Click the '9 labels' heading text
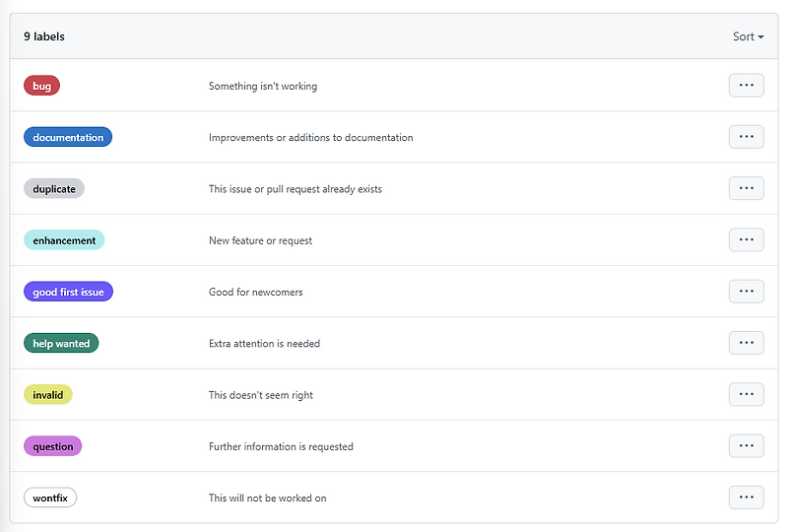 (x=44, y=36)
